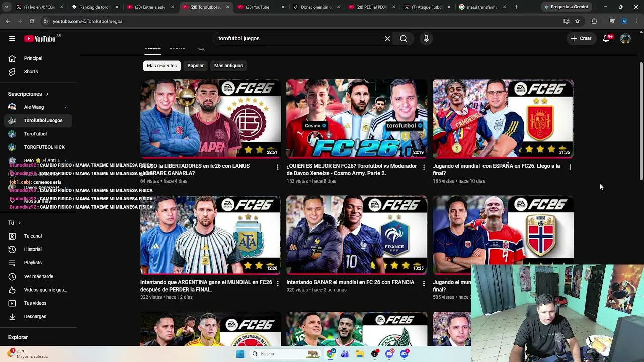Expand the Tú section chevron
Screen dimensions: 644x362
point(19,223)
